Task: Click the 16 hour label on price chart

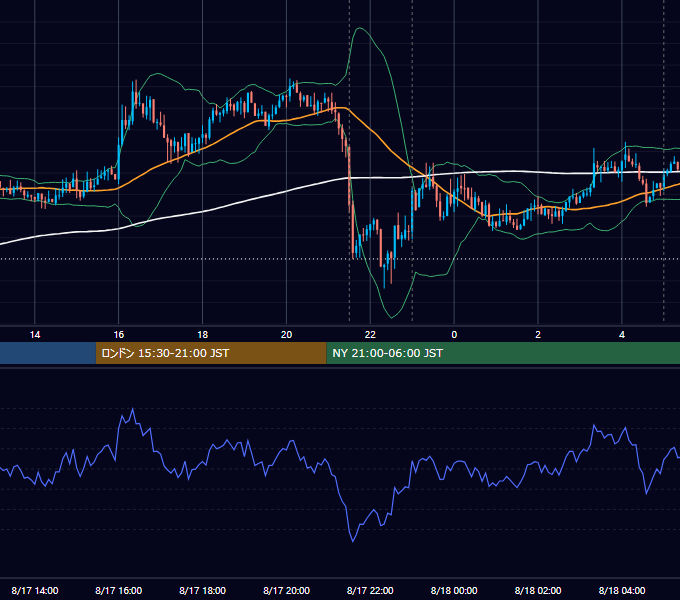Action: 118,335
